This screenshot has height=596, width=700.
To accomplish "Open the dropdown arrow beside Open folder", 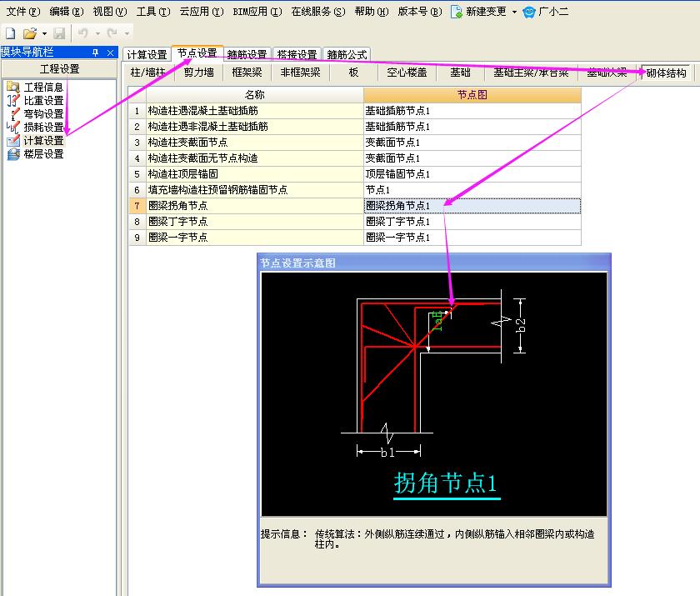I will (x=44, y=33).
